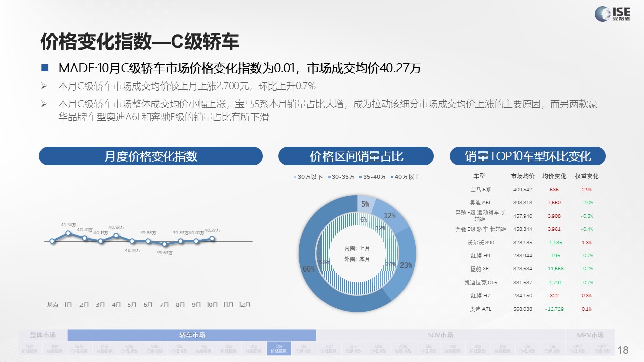This screenshot has height=362, width=644.
Task: Click the -12,729 price change cell
Action: coord(554,309)
